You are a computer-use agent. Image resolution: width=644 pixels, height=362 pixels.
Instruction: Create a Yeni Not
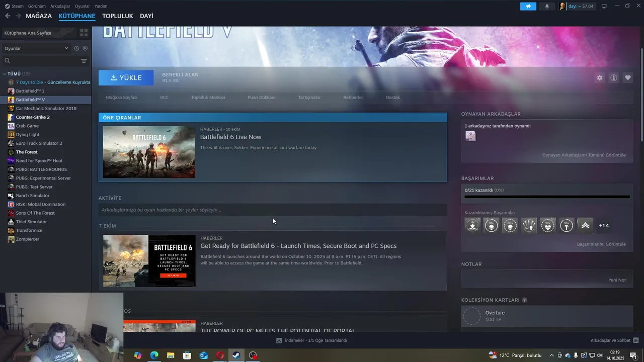point(617,280)
